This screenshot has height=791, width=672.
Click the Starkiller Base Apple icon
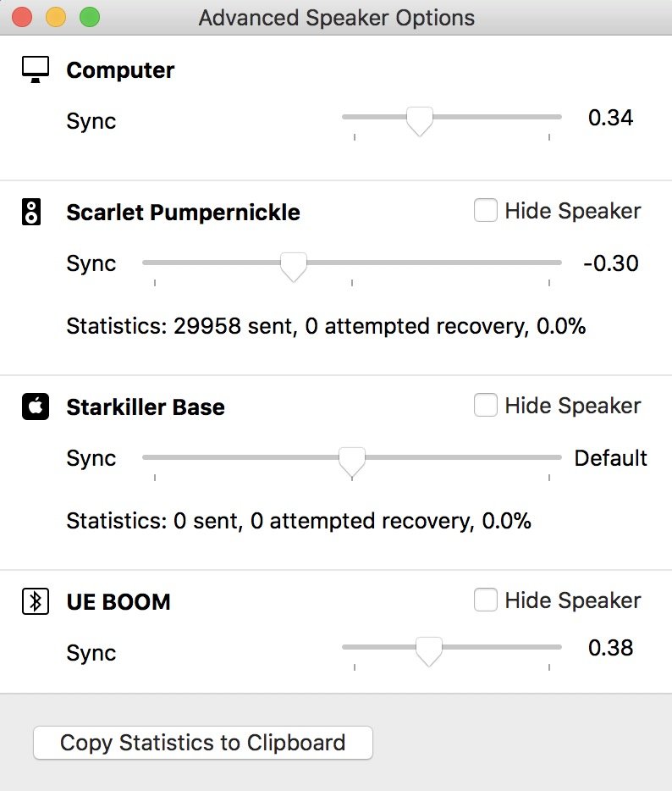click(x=34, y=407)
